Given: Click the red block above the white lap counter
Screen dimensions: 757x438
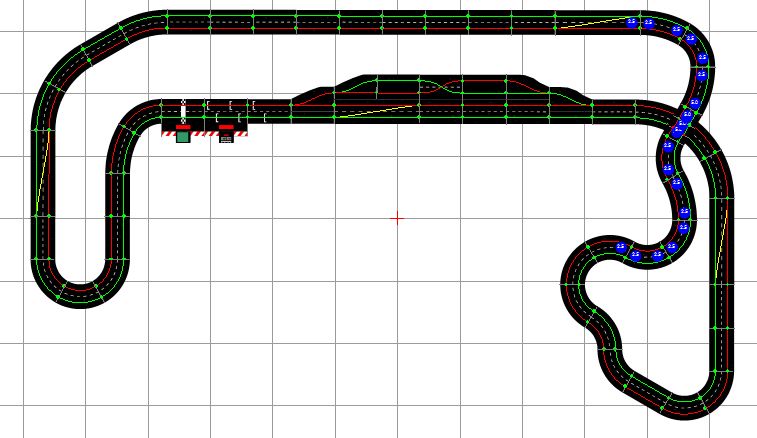Looking at the screenshot, I should click(x=226, y=128).
